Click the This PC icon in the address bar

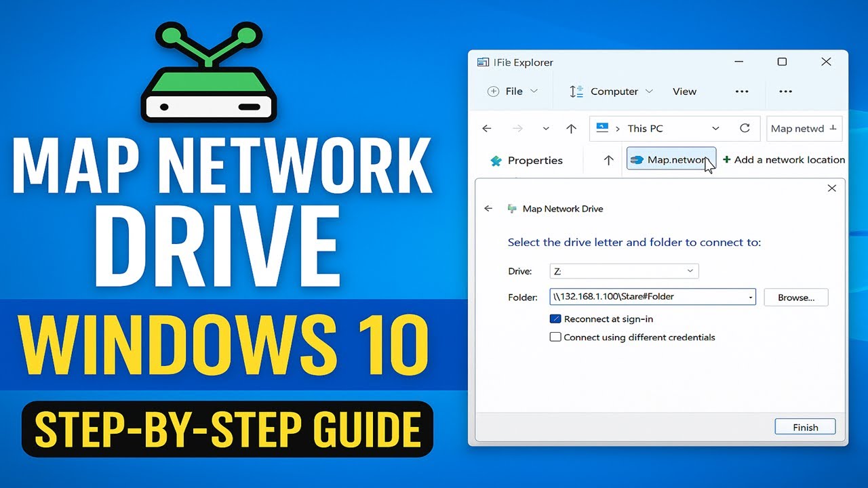point(601,127)
